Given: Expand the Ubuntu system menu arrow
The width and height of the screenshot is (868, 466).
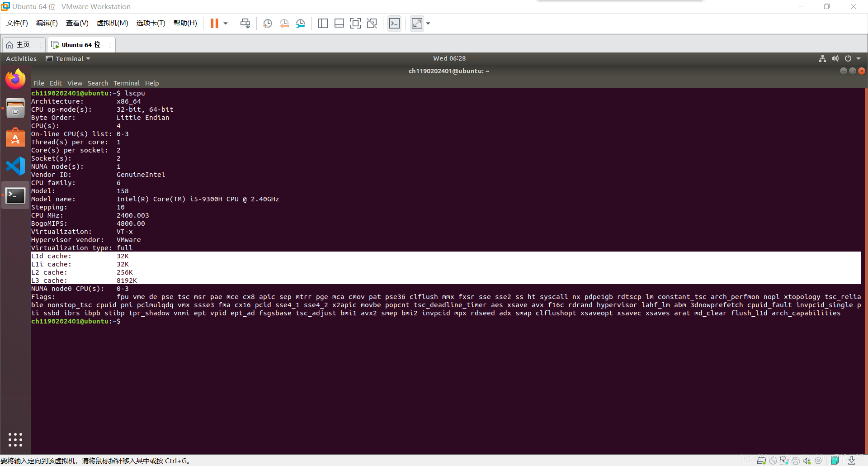Looking at the screenshot, I should [x=859, y=58].
